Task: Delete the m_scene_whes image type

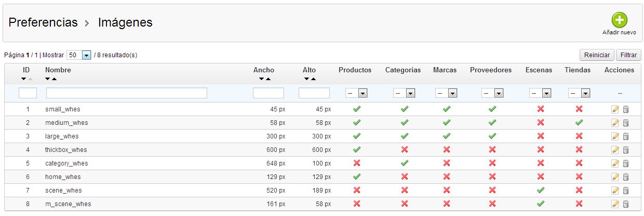Action: (626, 204)
